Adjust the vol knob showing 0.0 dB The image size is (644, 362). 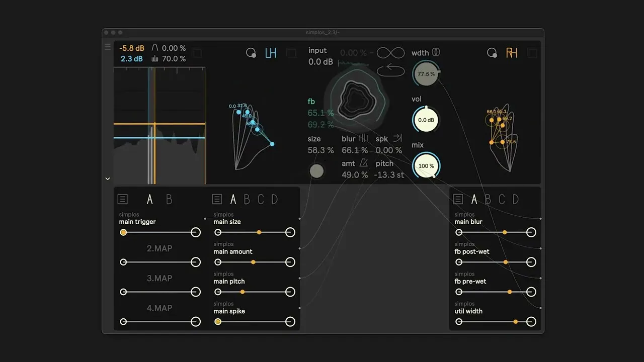tap(426, 120)
